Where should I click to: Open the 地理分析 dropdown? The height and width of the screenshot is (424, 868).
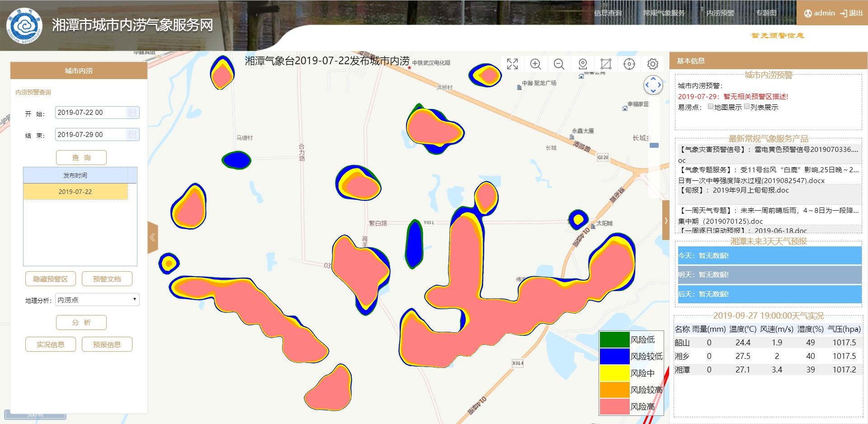point(97,300)
